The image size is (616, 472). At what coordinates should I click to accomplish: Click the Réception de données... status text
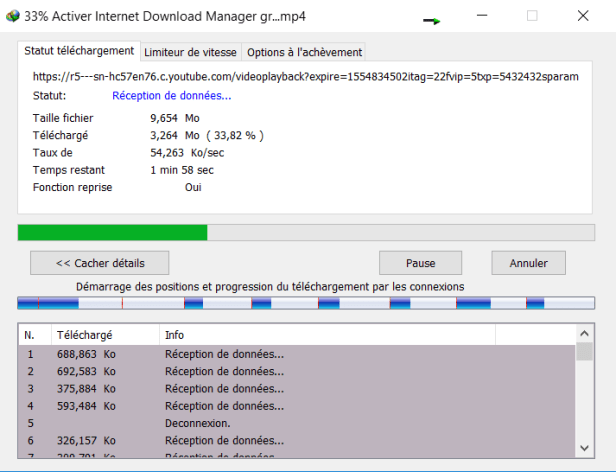point(172,96)
